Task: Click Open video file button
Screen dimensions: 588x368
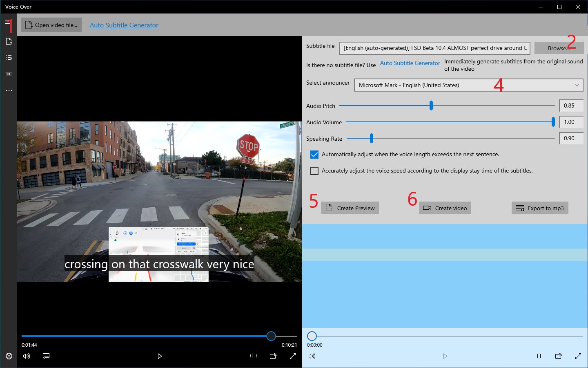Action: (x=51, y=25)
